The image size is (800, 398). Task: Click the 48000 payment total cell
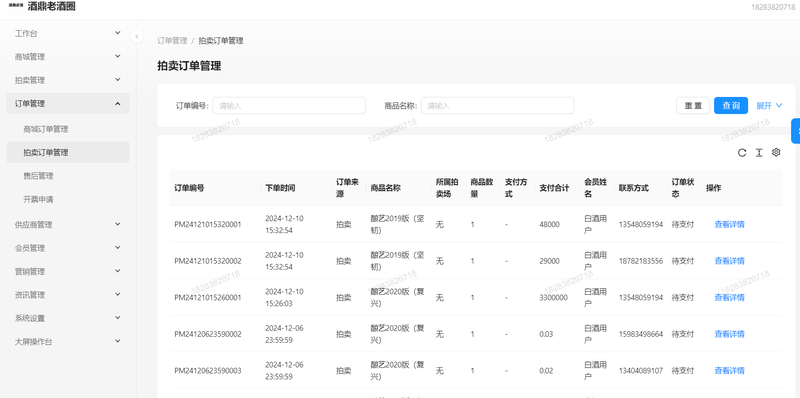pyautogui.click(x=549, y=224)
